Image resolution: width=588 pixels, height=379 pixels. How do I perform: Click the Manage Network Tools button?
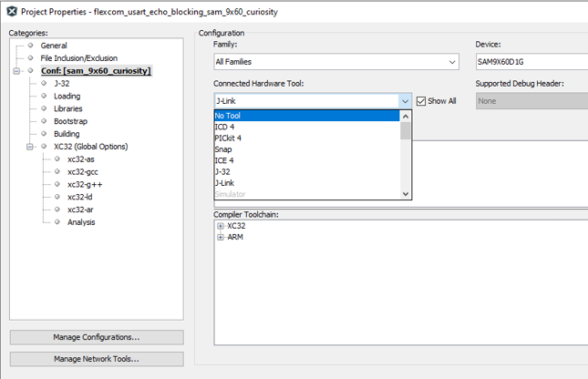pyautogui.click(x=96, y=359)
